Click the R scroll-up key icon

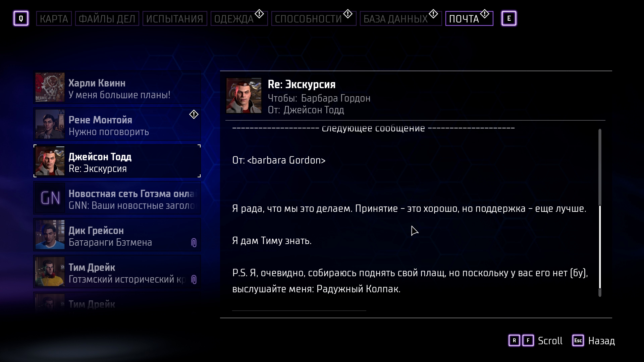coord(514,341)
